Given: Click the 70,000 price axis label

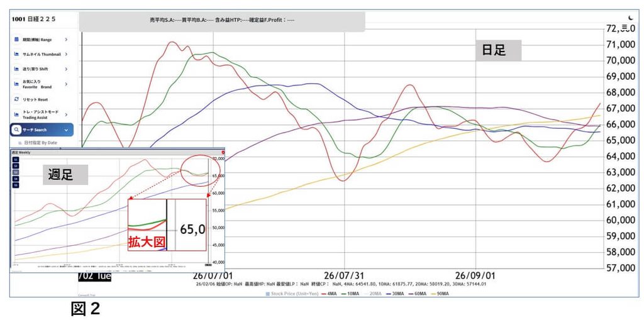Looking at the screenshot, I should (621, 60).
